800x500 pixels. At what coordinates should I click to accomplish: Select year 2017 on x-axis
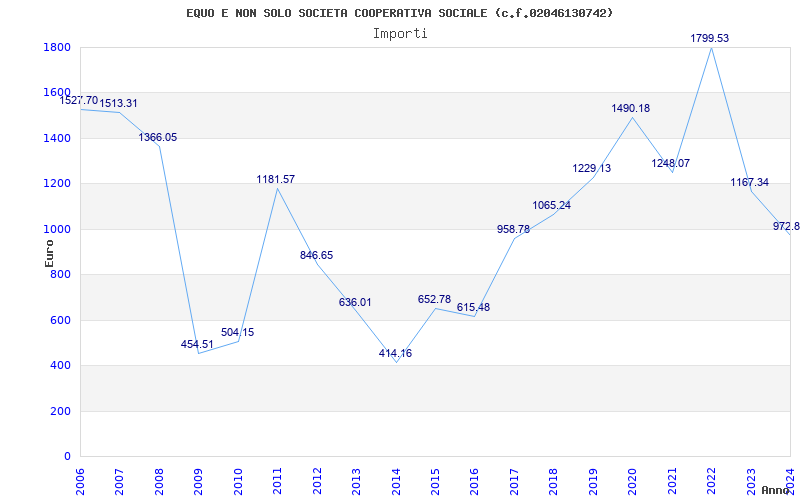click(x=514, y=481)
